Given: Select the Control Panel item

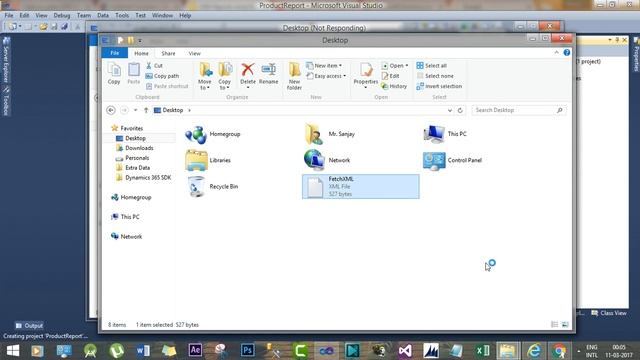Looking at the screenshot, I should (x=452, y=160).
